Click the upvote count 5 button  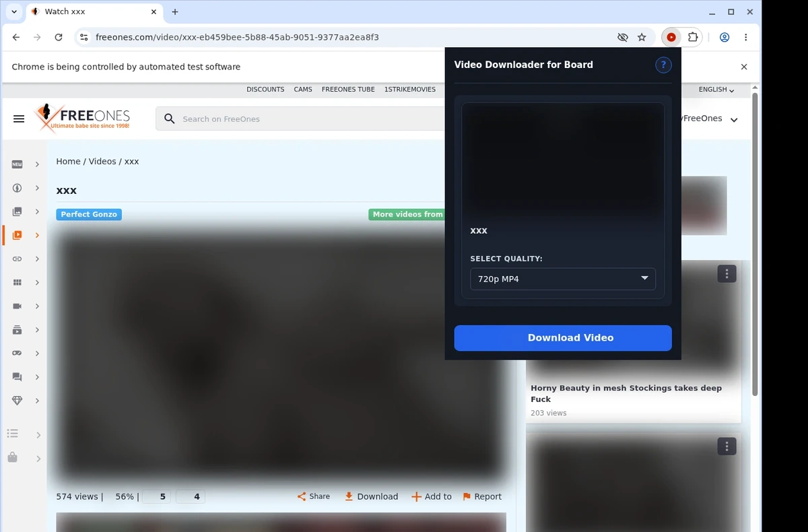157,497
